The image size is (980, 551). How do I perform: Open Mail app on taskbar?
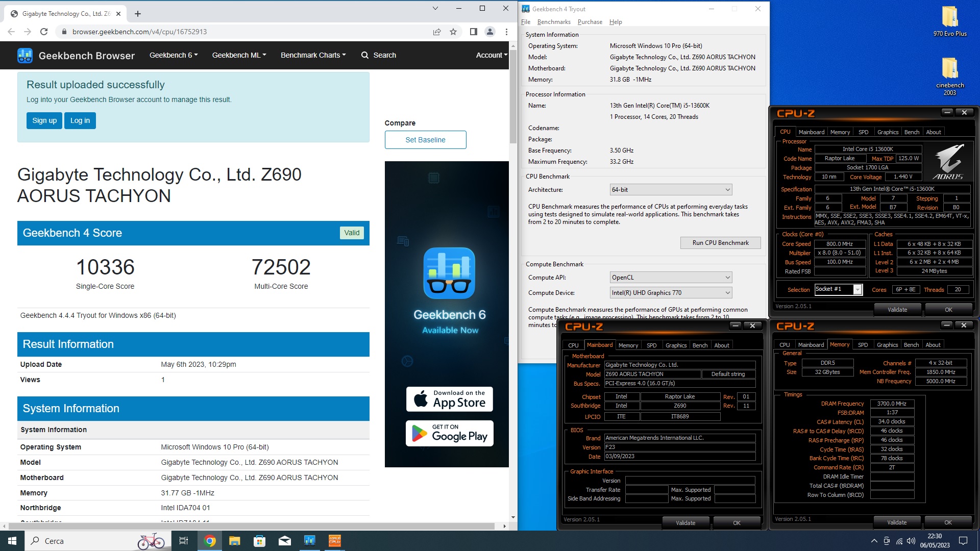click(284, 541)
